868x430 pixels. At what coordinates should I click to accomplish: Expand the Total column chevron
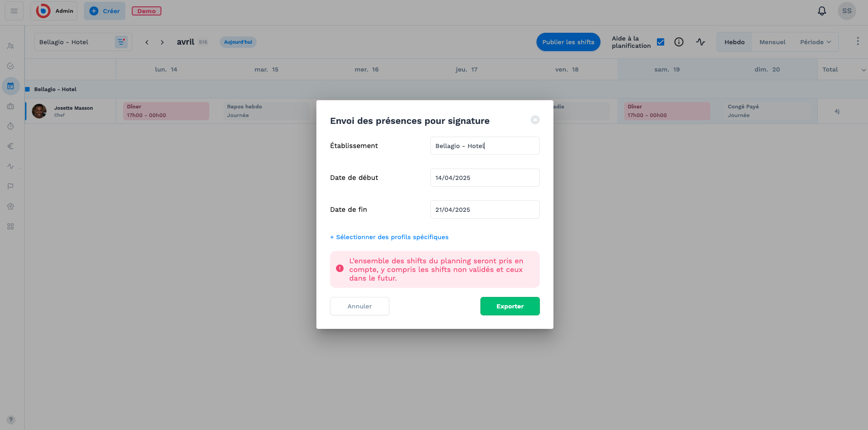click(x=863, y=70)
